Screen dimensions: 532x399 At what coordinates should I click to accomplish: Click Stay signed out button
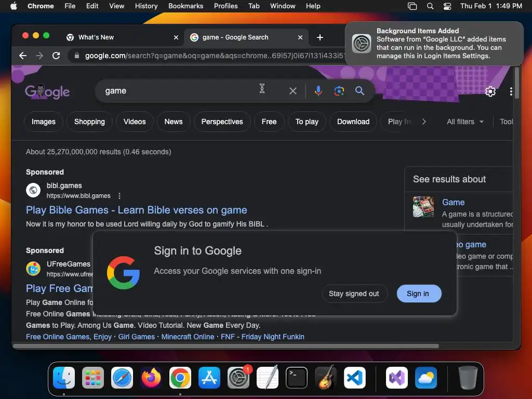pos(354,294)
